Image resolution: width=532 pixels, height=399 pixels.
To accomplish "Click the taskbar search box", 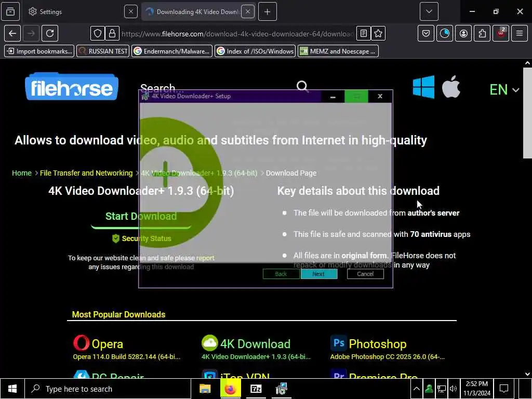I will pyautogui.click(x=108, y=389).
